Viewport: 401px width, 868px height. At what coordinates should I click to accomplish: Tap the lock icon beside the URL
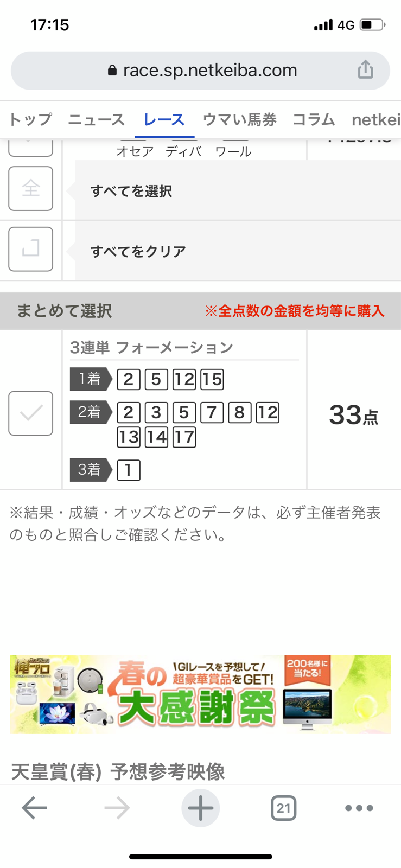112,71
